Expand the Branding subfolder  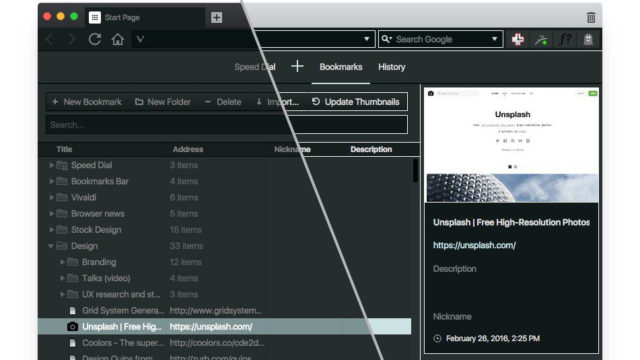click(62, 262)
